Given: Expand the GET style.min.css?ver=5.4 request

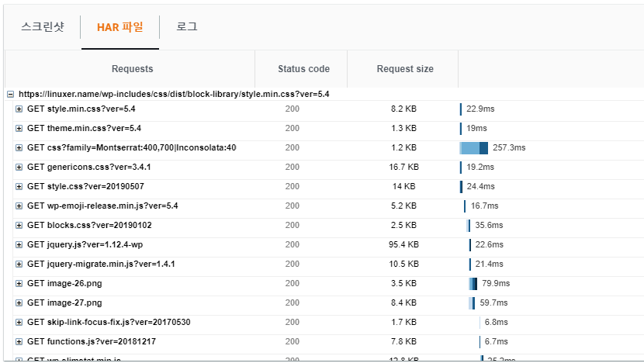Looking at the screenshot, I should (x=19, y=109).
